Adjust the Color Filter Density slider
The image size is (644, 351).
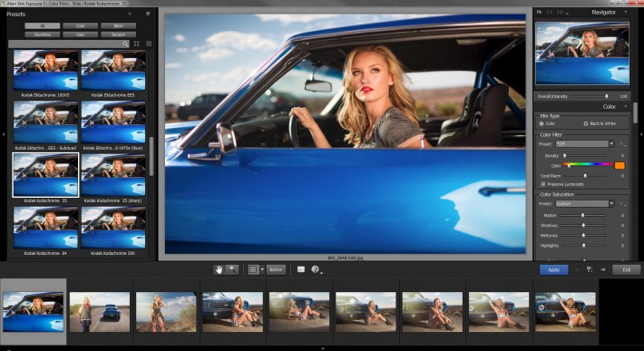[585, 156]
